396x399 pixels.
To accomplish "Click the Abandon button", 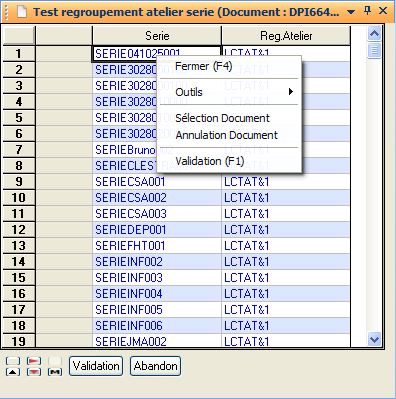I will [155, 366].
